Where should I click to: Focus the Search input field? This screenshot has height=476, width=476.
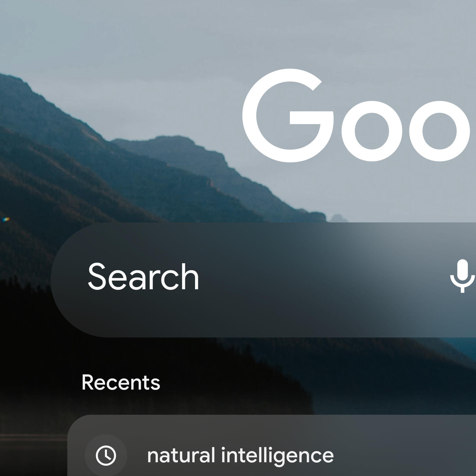point(263,280)
